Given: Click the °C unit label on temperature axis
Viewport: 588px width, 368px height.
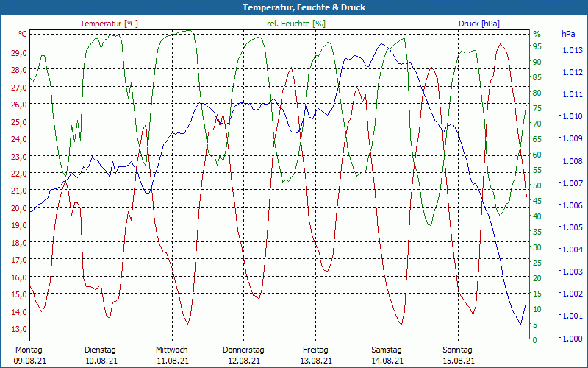Looking at the screenshot, I should pyautogui.click(x=23, y=34).
